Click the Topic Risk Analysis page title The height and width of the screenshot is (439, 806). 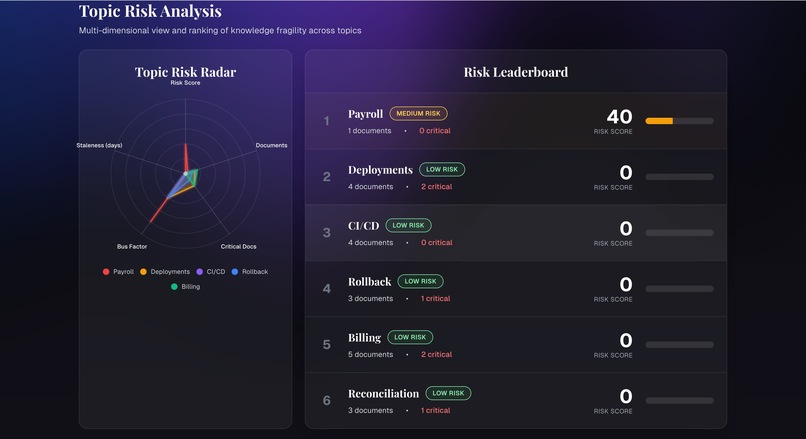pos(150,11)
